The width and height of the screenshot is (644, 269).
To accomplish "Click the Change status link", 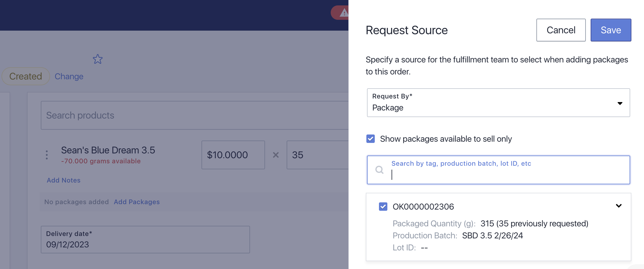I will tap(69, 77).
